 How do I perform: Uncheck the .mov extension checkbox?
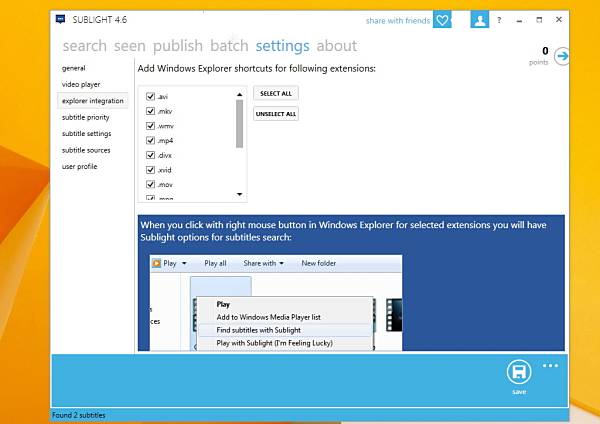coord(150,184)
